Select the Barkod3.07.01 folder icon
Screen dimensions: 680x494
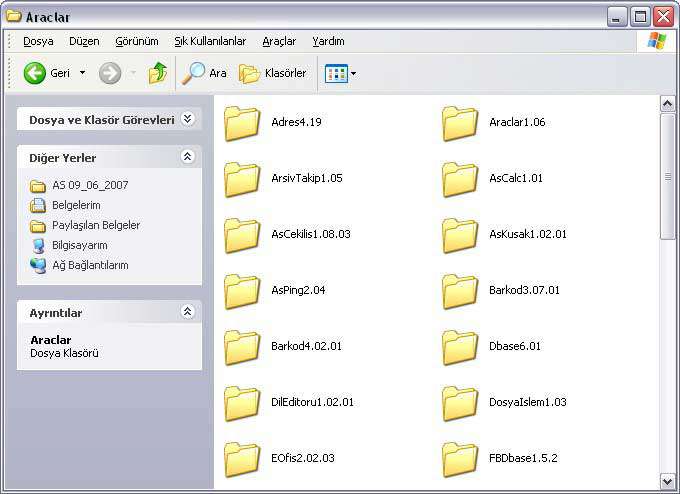click(x=460, y=291)
